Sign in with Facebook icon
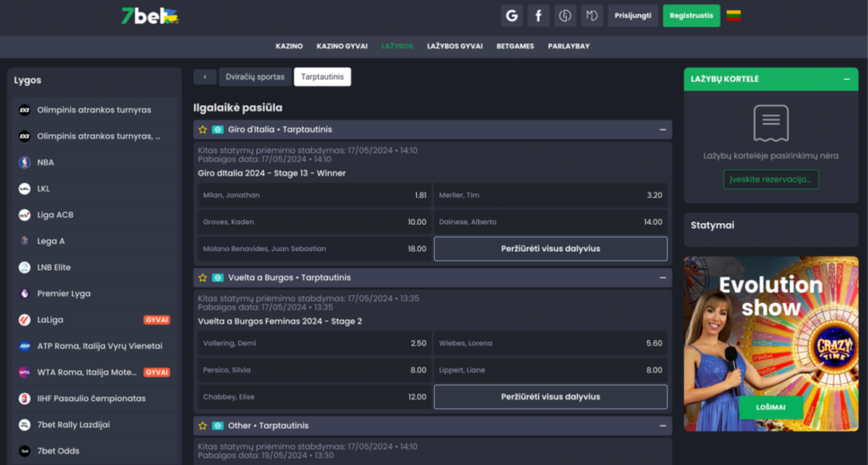 click(x=538, y=15)
